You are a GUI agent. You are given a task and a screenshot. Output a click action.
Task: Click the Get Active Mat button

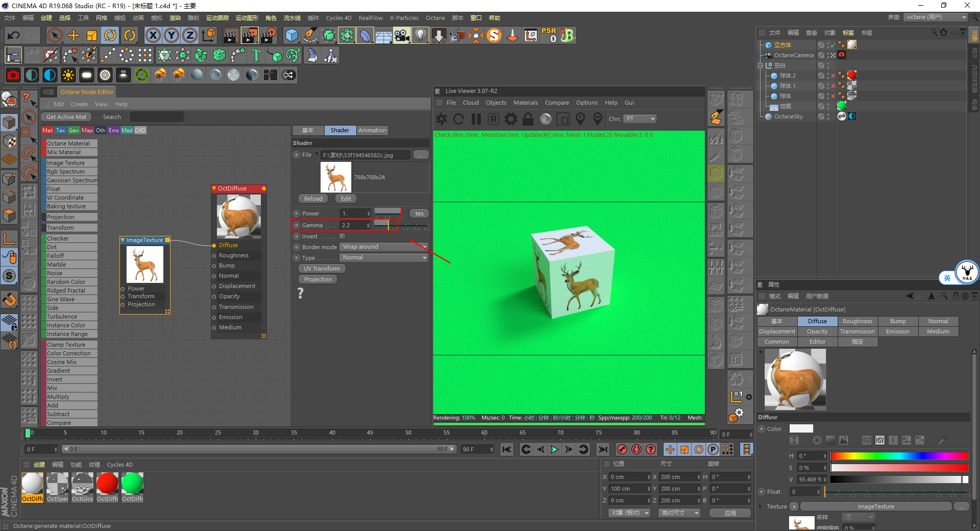[x=66, y=117]
